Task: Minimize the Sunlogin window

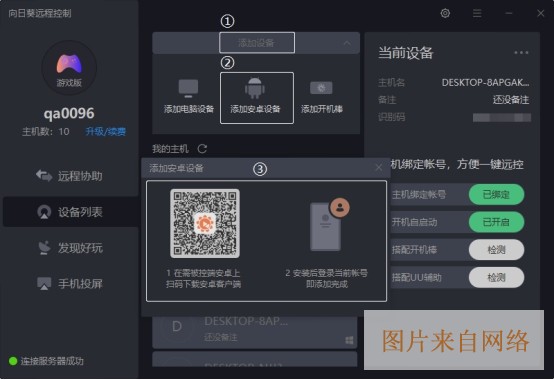Action: [x=509, y=13]
